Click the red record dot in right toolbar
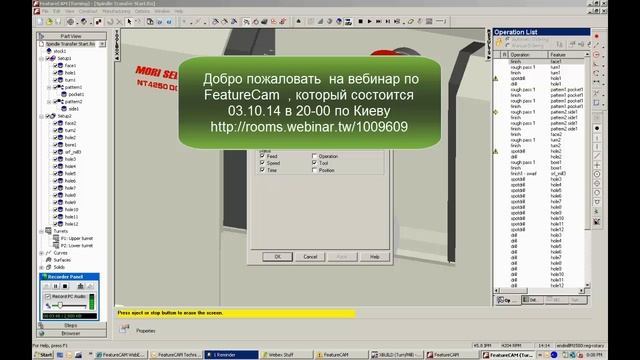Screen dimensions: 640x360 pyautogui.click(x=597, y=36)
